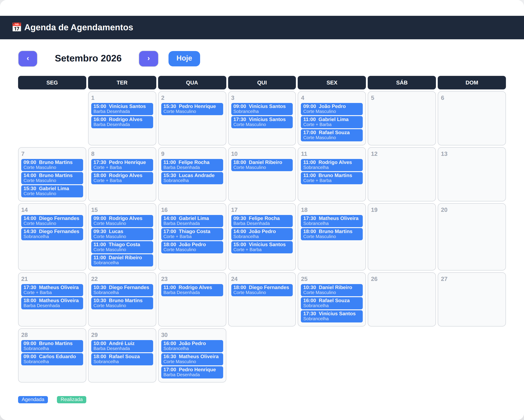Click the Setembro 2026 month title
The height and width of the screenshot is (420, 524).
[88, 58]
